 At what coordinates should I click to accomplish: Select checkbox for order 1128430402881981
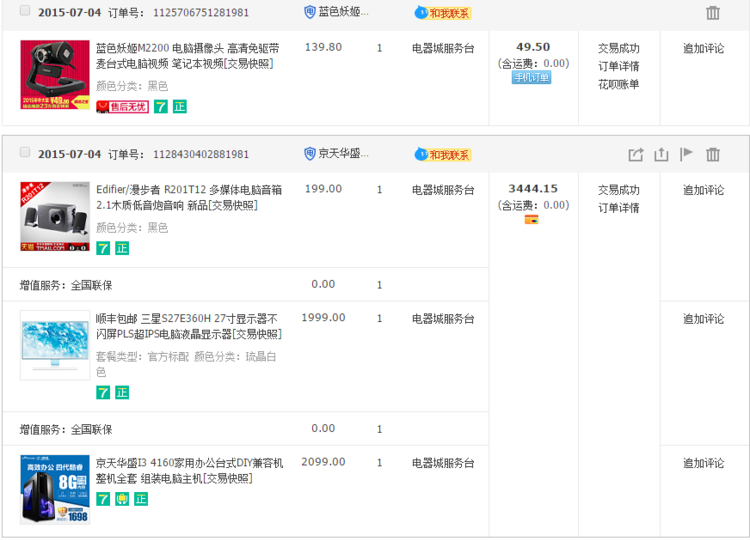25,152
